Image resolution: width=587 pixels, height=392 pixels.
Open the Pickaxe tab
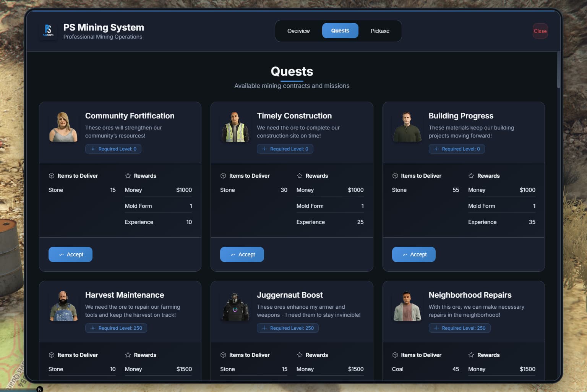click(380, 31)
